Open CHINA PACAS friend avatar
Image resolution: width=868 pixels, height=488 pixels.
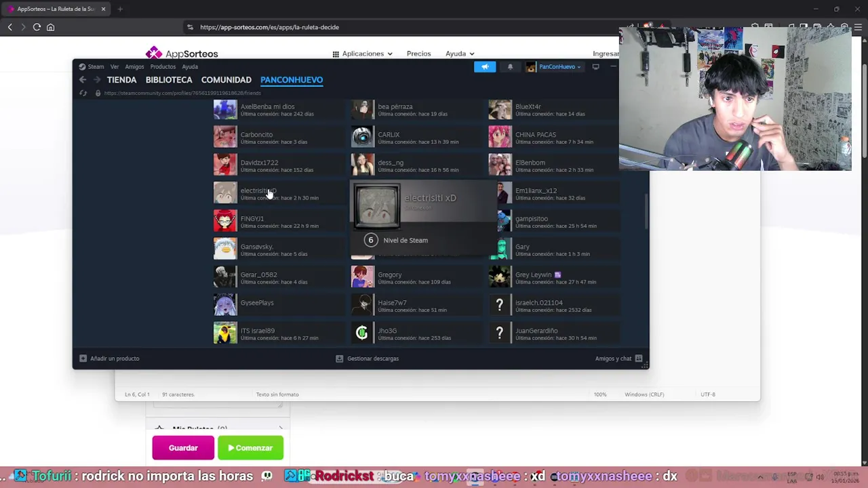(500, 137)
